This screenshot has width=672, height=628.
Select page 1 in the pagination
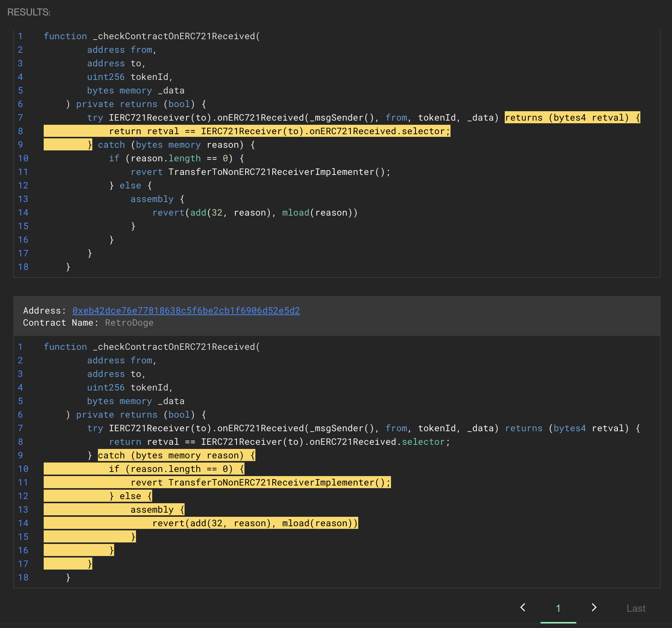coord(558,608)
